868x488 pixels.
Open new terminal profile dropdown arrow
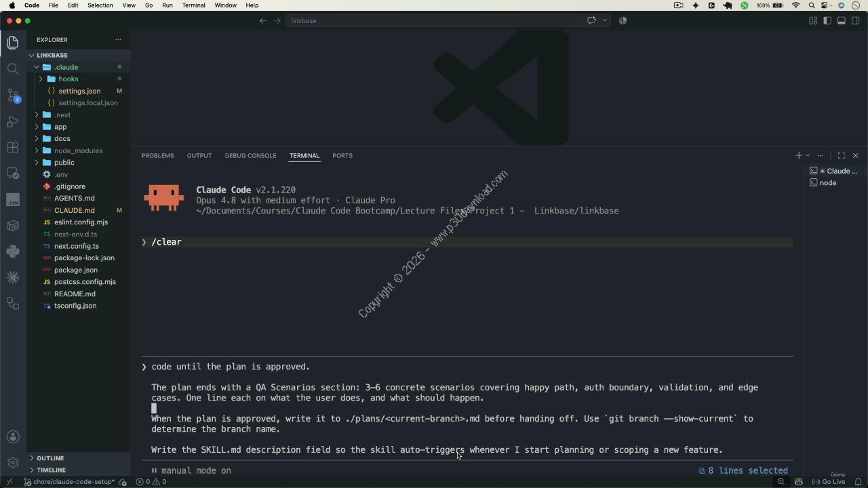tap(808, 155)
